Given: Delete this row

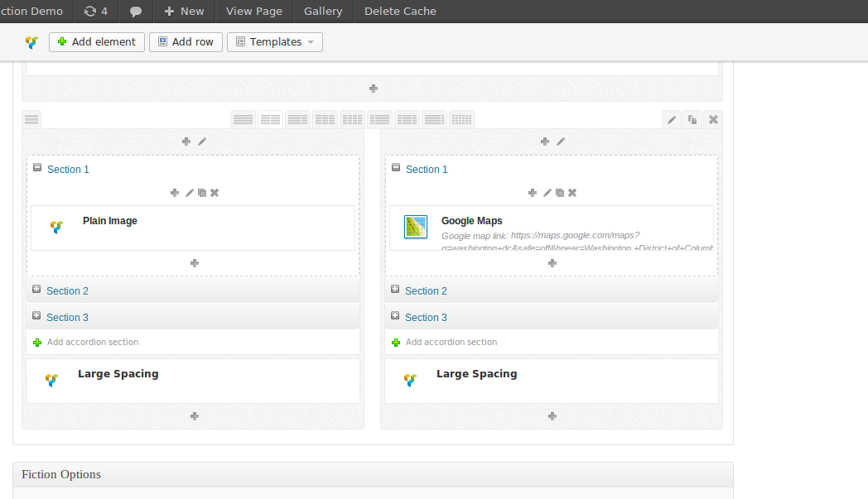Looking at the screenshot, I should point(714,119).
